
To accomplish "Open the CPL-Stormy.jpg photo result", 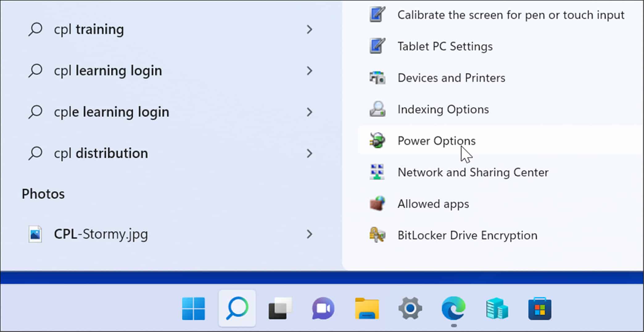I will tap(101, 234).
